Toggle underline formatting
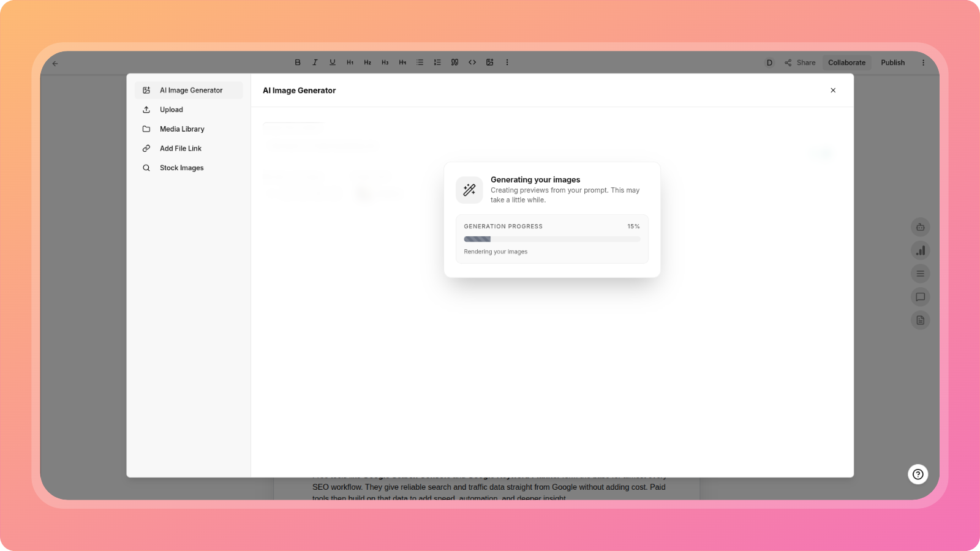This screenshot has height=551, width=980. [332, 62]
